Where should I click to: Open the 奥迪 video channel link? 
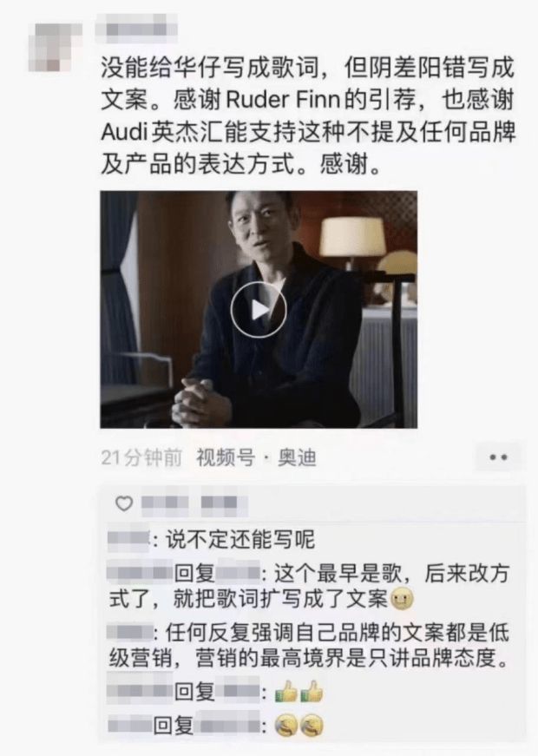pyautogui.click(x=297, y=458)
